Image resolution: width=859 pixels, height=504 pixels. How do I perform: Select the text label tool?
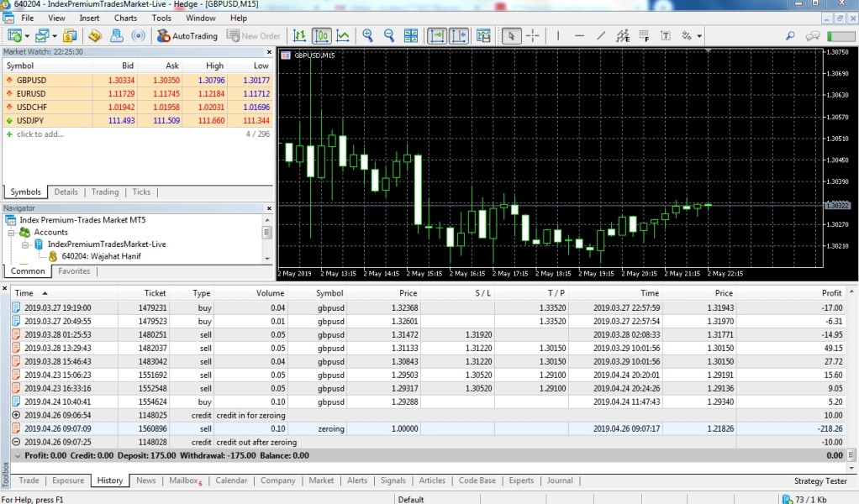click(x=666, y=36)
